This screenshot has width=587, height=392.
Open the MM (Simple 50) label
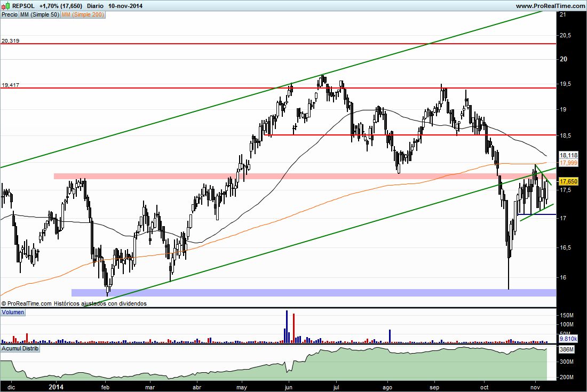(x=39, y=14)
